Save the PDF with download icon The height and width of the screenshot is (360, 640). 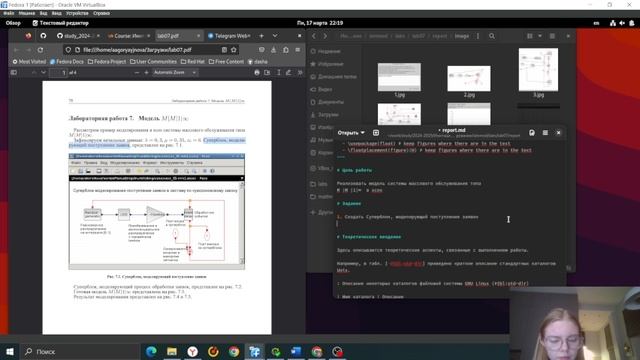pos(267,72)
